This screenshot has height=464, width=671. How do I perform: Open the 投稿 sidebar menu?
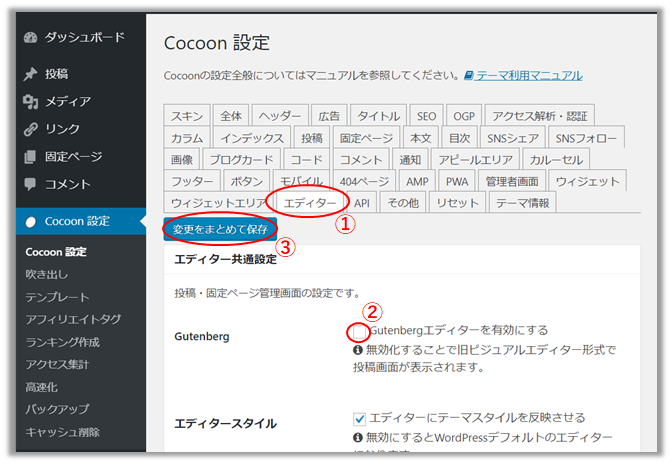point(56,74)
